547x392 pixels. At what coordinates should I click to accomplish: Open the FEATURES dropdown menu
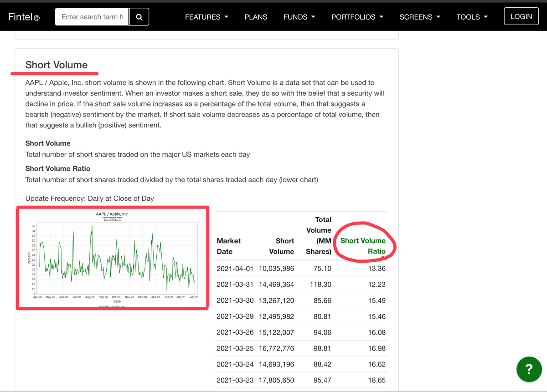pyautogui.click(x=206, y=17)
